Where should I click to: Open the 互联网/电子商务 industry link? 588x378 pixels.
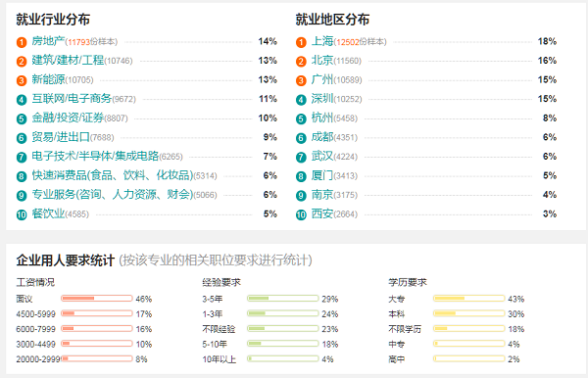(x=72, y=99)
